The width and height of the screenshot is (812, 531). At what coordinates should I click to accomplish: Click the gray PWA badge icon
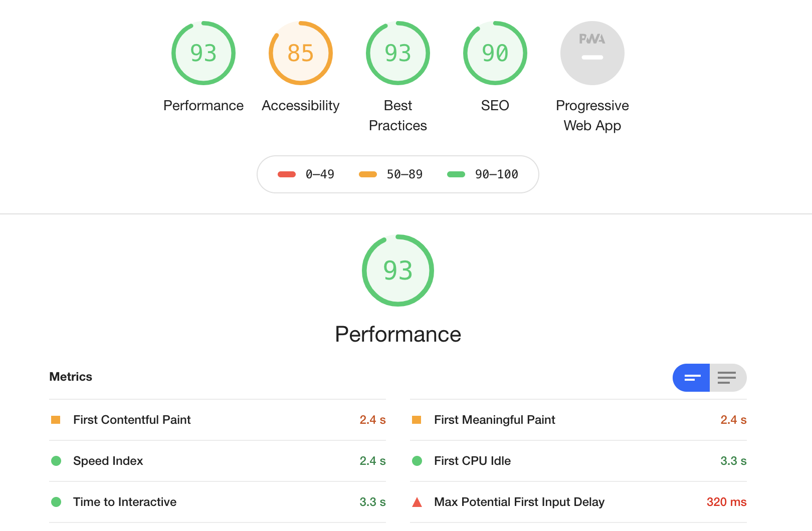592,53
